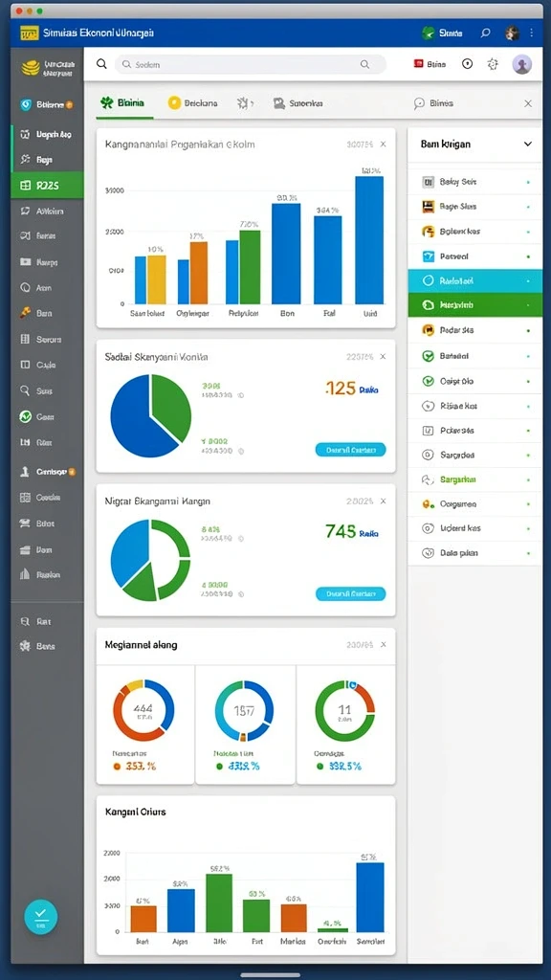Click the tallest blue bar in top chart
The width and height of the screenshot is (551, 980).
(x=369, y=240)
